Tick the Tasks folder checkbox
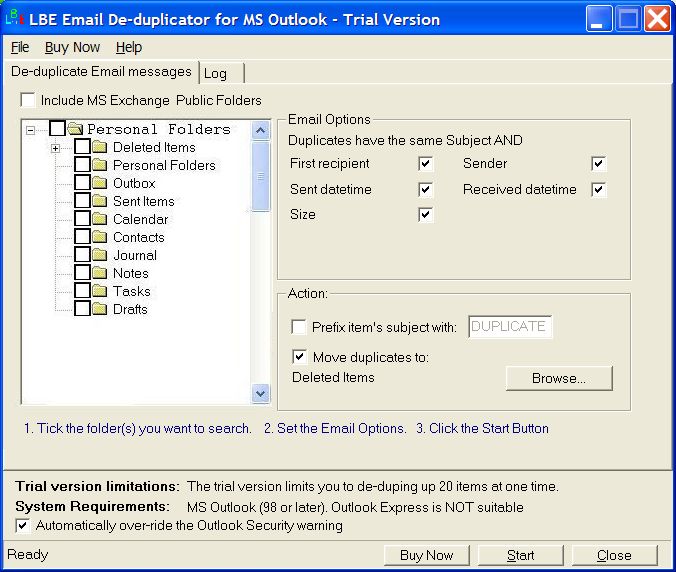Viewport: 676px width, 572px height. tap(82, 291)
